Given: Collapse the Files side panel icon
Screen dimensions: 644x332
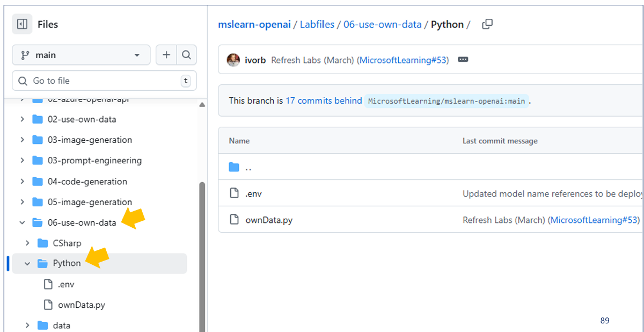Looking at the screenshot, I should click(22, 24).
